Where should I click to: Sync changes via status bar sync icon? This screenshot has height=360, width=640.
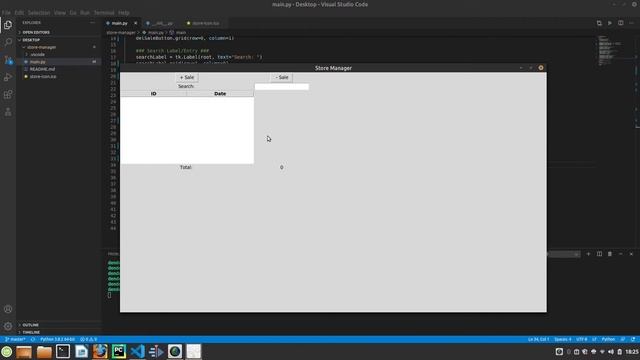point(33,339)
